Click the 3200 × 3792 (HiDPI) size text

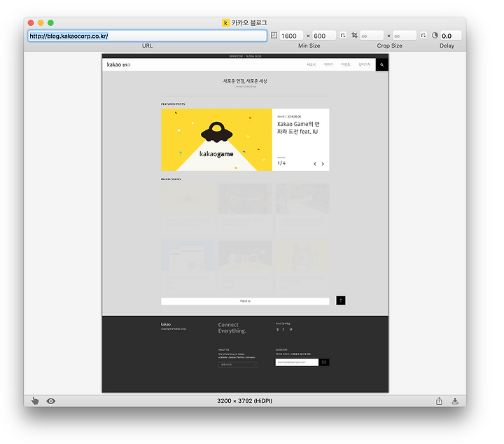tap(244, 401)
